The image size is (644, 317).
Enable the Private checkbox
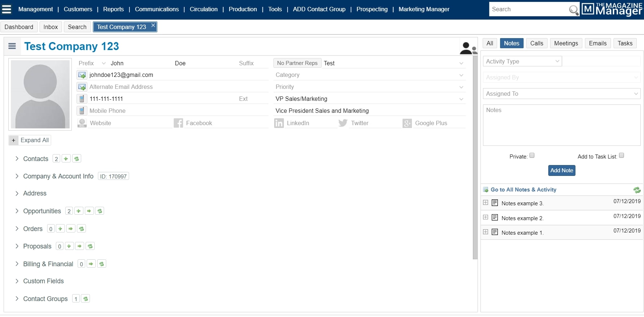[532, 156]
